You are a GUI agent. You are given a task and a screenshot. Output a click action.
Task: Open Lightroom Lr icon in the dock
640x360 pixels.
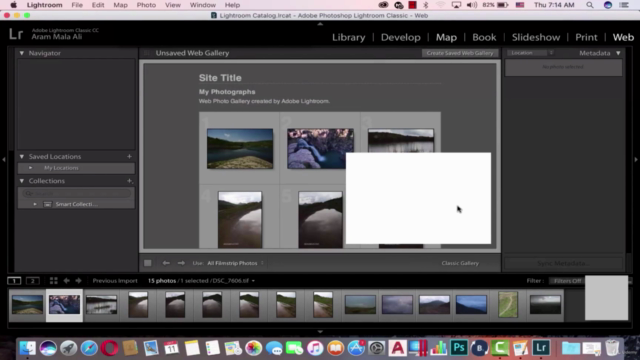541,348
